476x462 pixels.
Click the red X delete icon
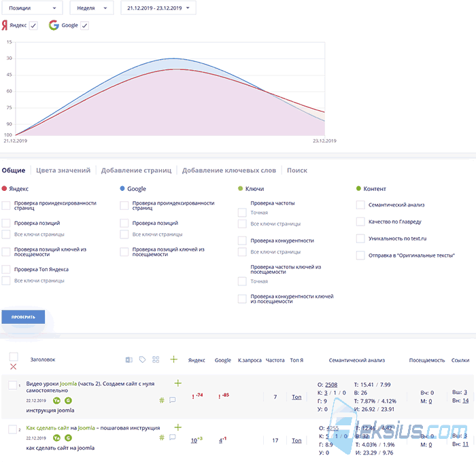pyautogui.click(x=14, y=366)
